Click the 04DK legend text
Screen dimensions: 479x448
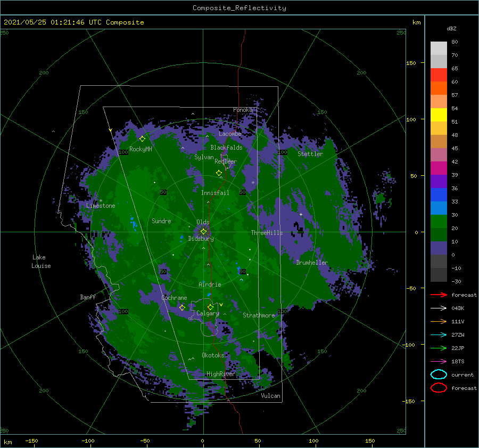coord(458,308)
